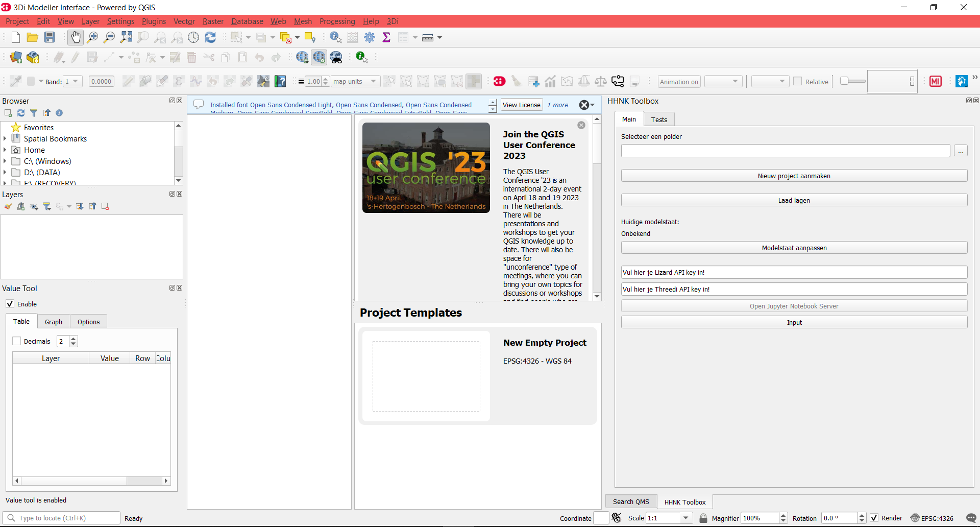Toggle the scale lock padlock icon
This screenshot has width=980, height=527.
click(703, 518)
